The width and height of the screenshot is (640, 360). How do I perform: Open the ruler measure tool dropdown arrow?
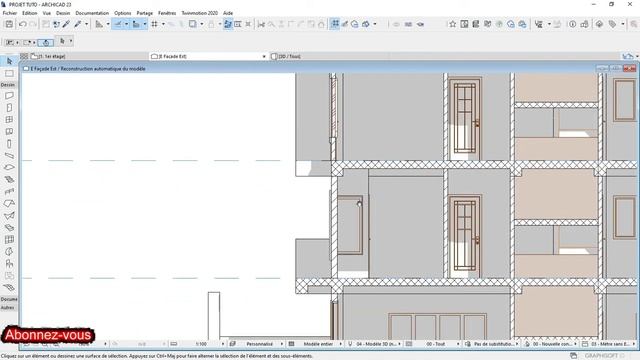point(108,24)
